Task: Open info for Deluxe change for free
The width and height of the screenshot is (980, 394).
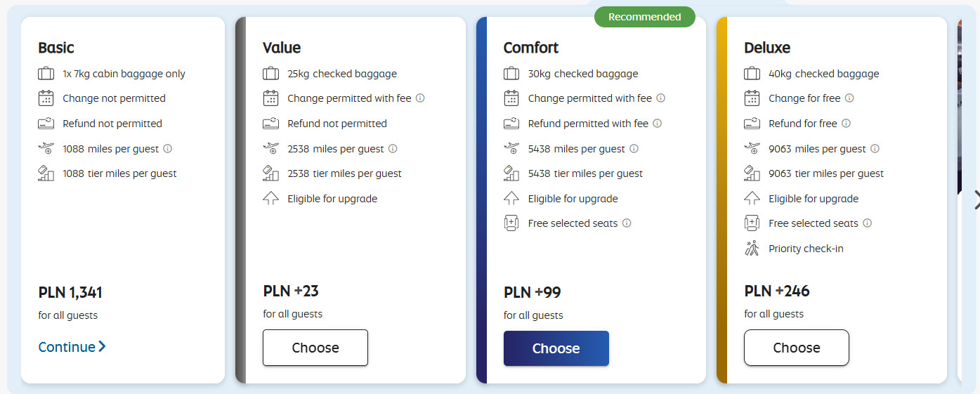Action: point(849,98)
